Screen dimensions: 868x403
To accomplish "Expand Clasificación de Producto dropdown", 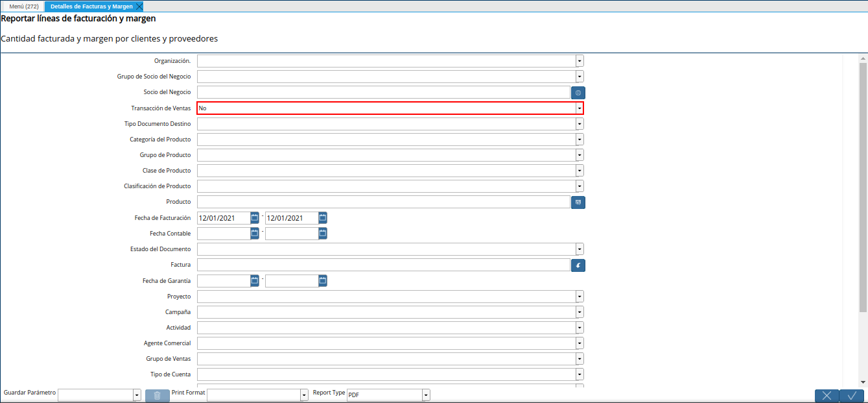I will pyautogui.click(x=580, y=186).
